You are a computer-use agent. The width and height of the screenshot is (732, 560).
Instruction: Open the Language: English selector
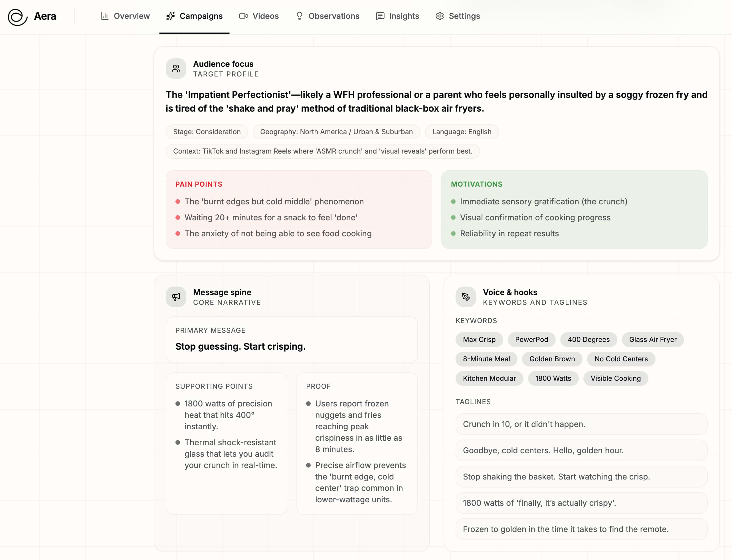[x=462, y=132]
